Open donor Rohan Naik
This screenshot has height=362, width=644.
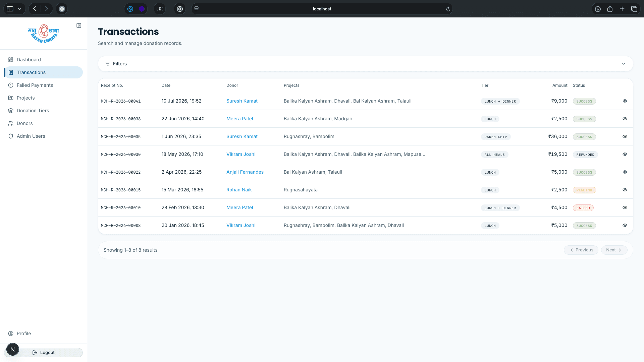(239, 190)
